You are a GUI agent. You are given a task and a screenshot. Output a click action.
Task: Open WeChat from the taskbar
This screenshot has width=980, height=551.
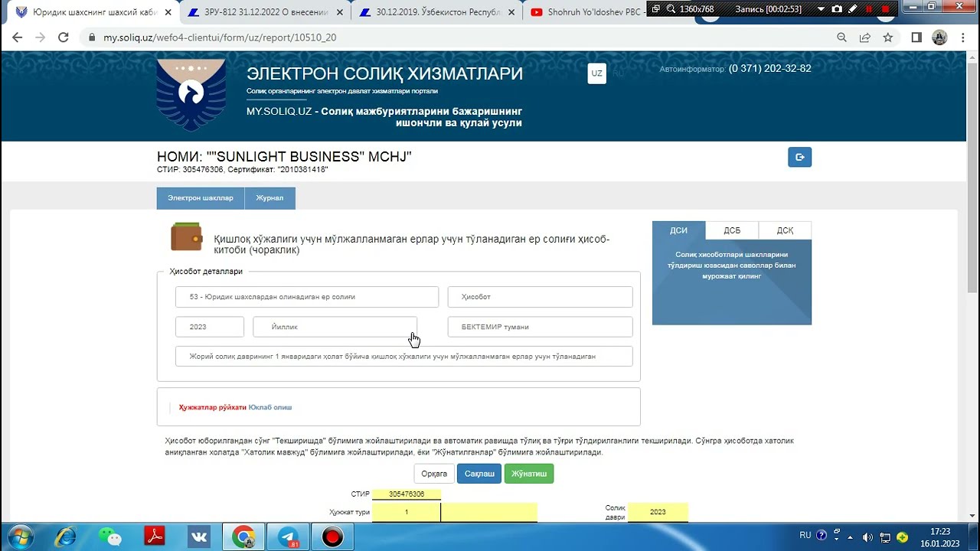110,536
